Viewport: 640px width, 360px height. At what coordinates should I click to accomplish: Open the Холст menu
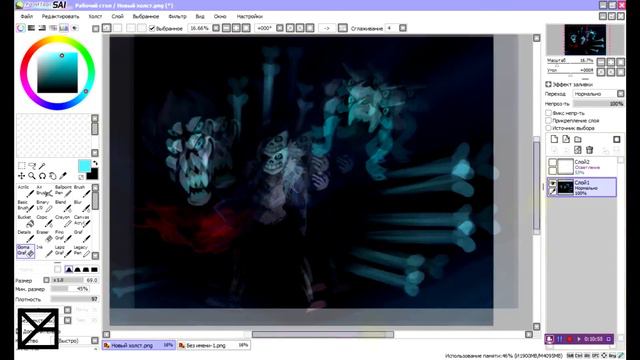pos(95,16)
